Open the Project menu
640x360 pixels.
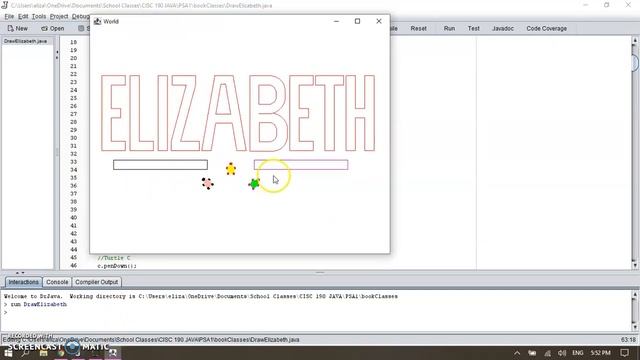[59, 16]
